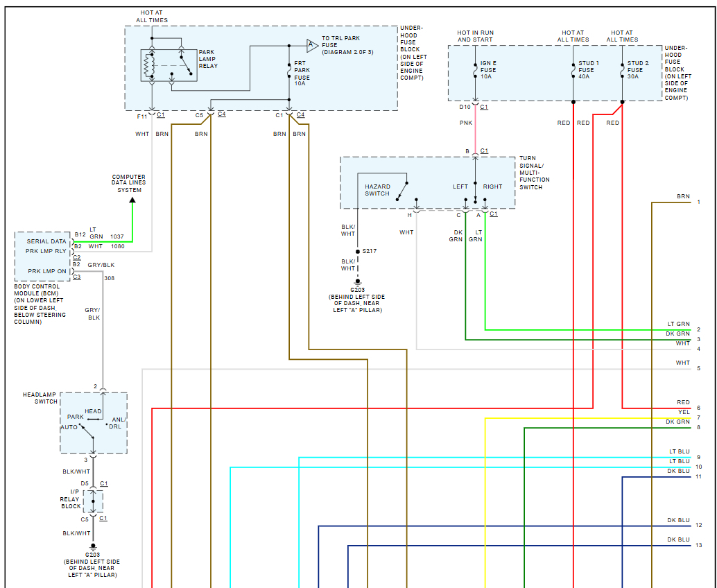Click the "F11" connector pin label

coord(142,116)
